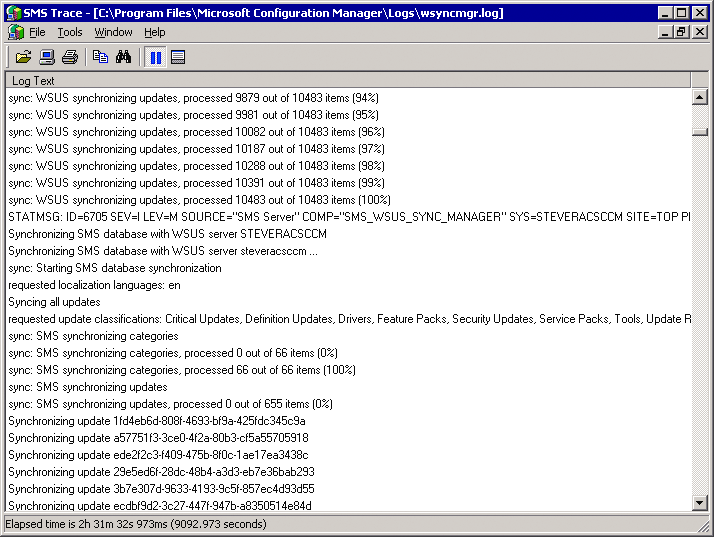The width and height of the screenshot is (714, 537).
Task: Click the Open log file toolbar icon
Action: pyautogui.click(x=23, y=57)
